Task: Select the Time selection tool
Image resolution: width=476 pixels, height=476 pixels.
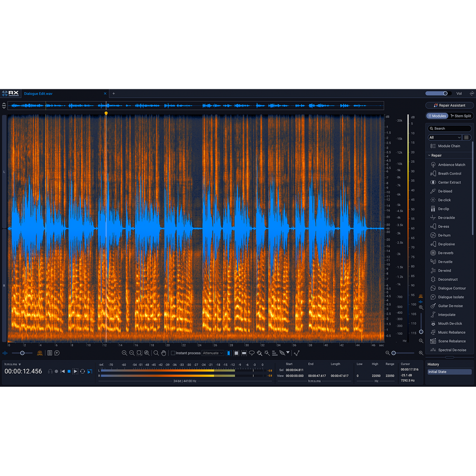Action: [x=228, y=353]
